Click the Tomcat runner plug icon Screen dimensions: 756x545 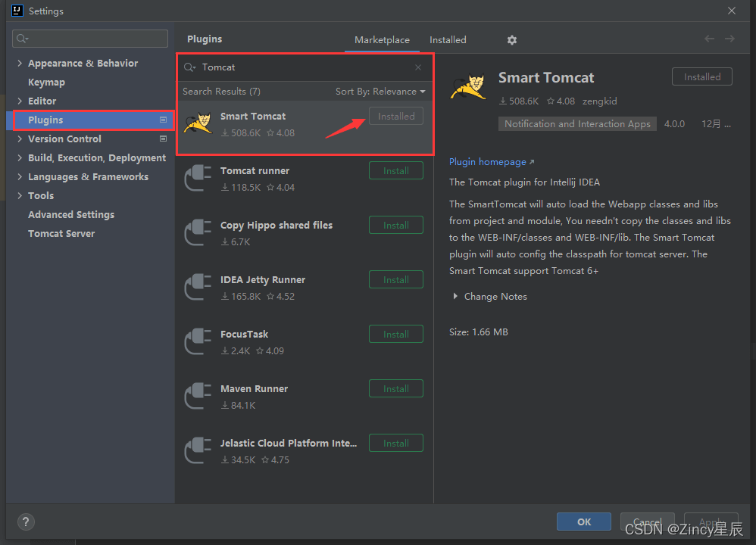coord(198,179)
